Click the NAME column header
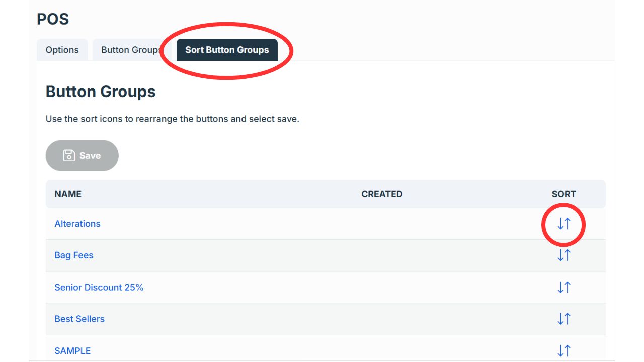 [68, 194]
